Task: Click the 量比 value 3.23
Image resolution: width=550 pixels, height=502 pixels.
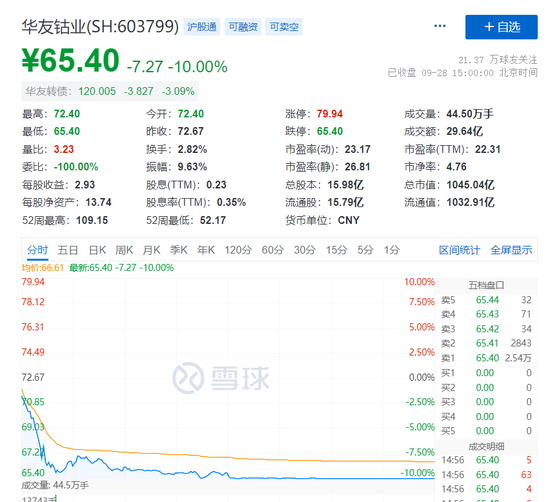Action: click(x=63, y=149)
